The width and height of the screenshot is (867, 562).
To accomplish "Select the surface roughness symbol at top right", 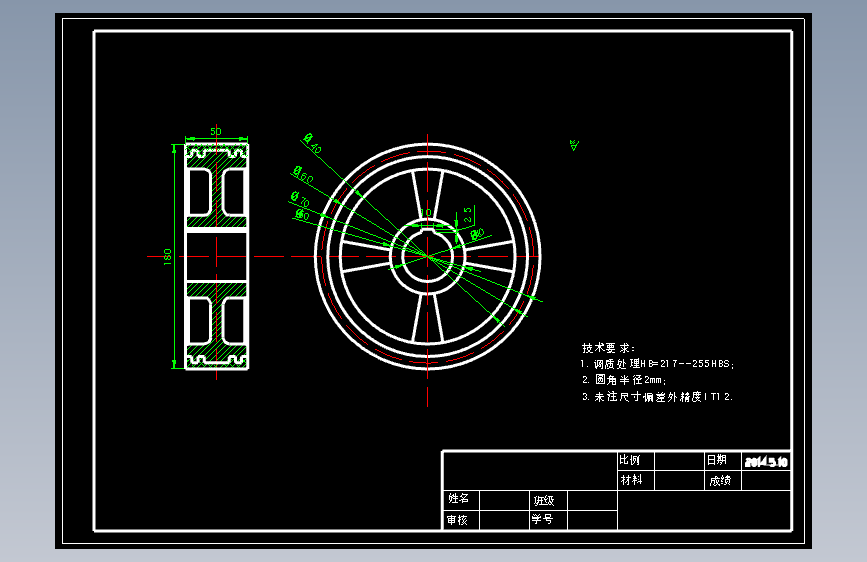I will (574, 145).
